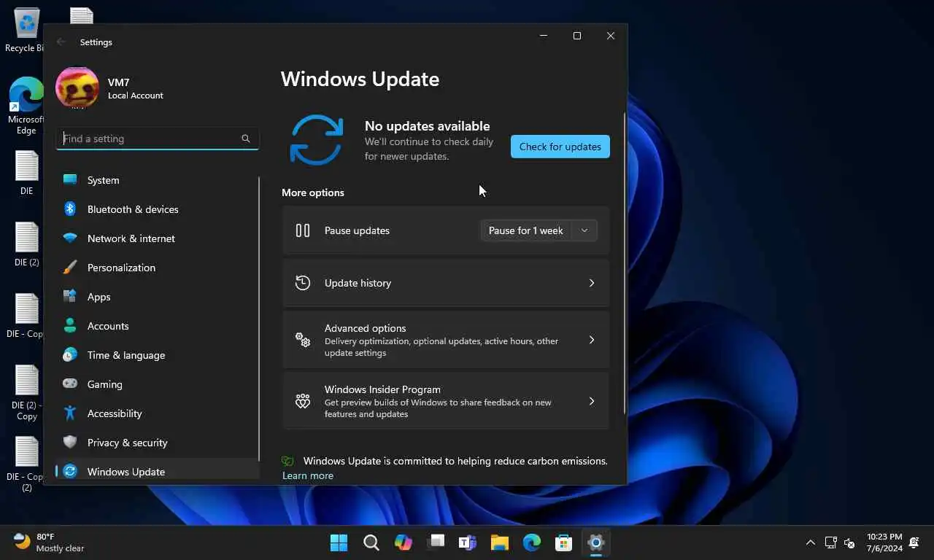Viewport: 934px width, 560px height.
Task: Open Microsoft Store from taskbar
Action: point(563,542)
